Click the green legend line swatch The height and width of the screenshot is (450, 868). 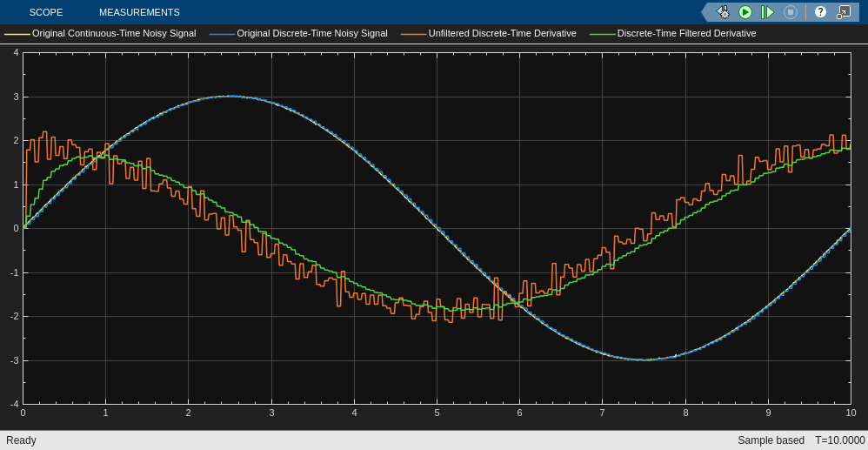click(x=602, y=34)
